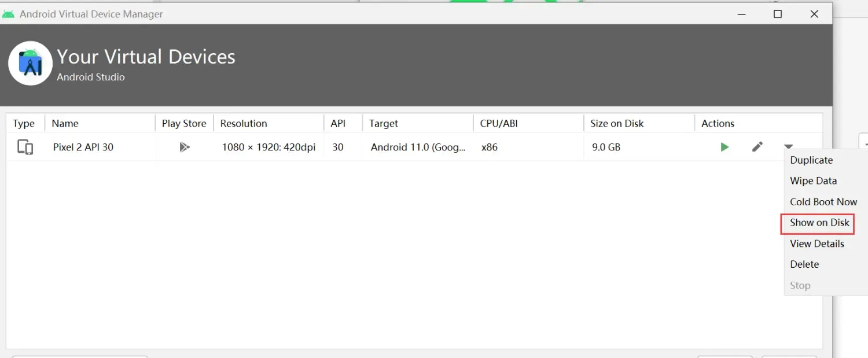The image size is (868, 358).
Task: Open Show on Disk option
Action: point(817,223)
